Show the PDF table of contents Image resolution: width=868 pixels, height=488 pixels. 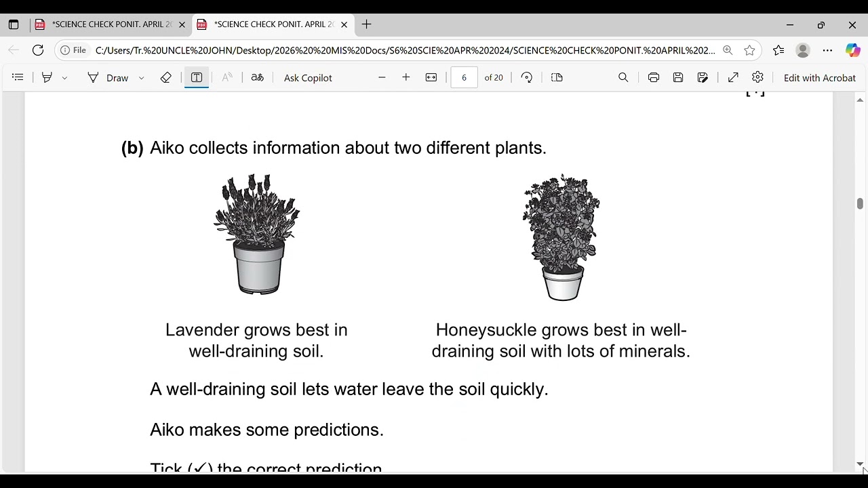[x=18, y=78]
